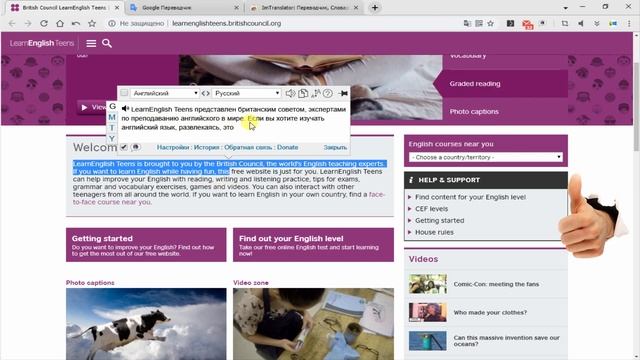Select Yandex translator provider Y
The image size is (640, 360).
[112, 138]
